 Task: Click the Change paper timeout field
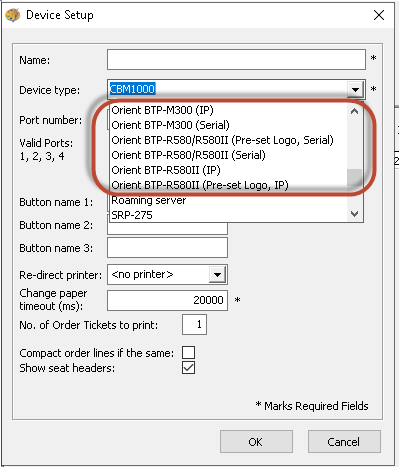[x=167, y=300]
